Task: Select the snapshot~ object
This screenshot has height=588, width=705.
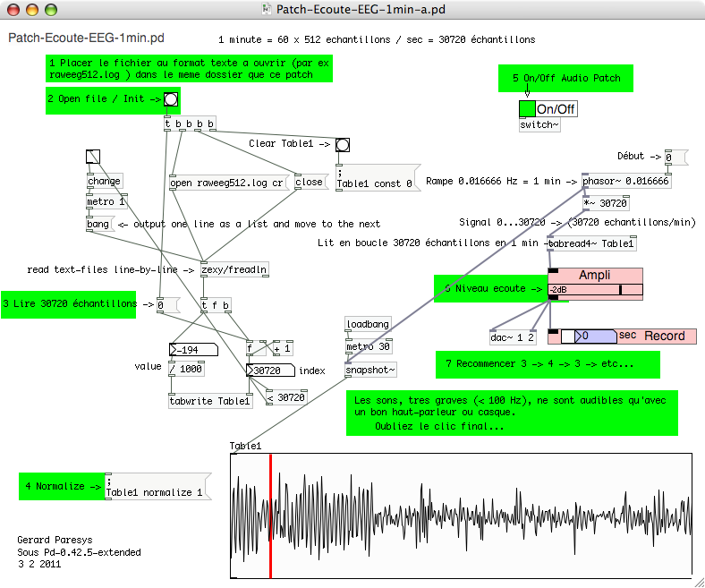Action: point(371,370)
